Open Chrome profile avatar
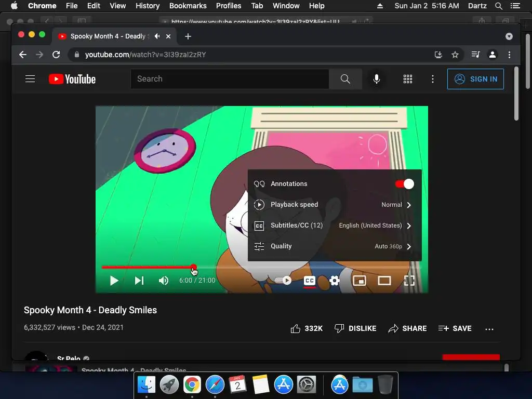 tap(493, 55)
